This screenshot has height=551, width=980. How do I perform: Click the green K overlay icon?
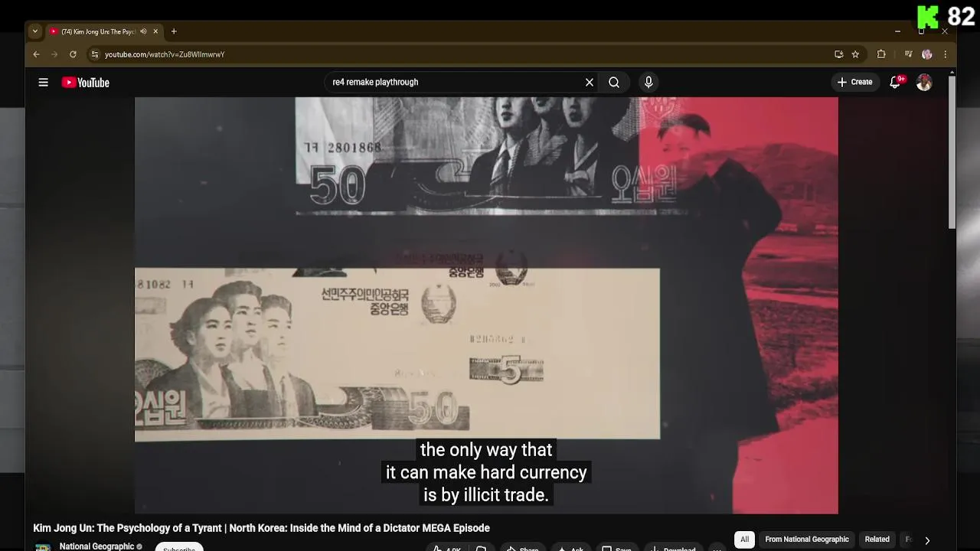click(x=928, y=17)
